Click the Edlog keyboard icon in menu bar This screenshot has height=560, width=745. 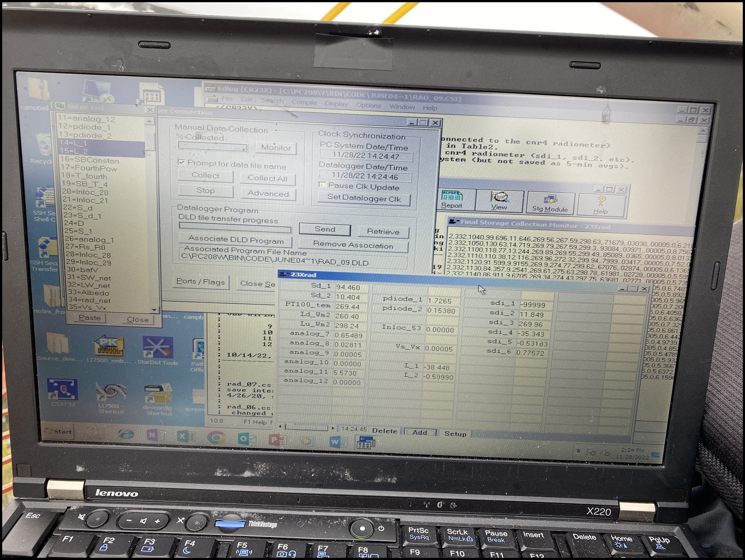(212, 98)
